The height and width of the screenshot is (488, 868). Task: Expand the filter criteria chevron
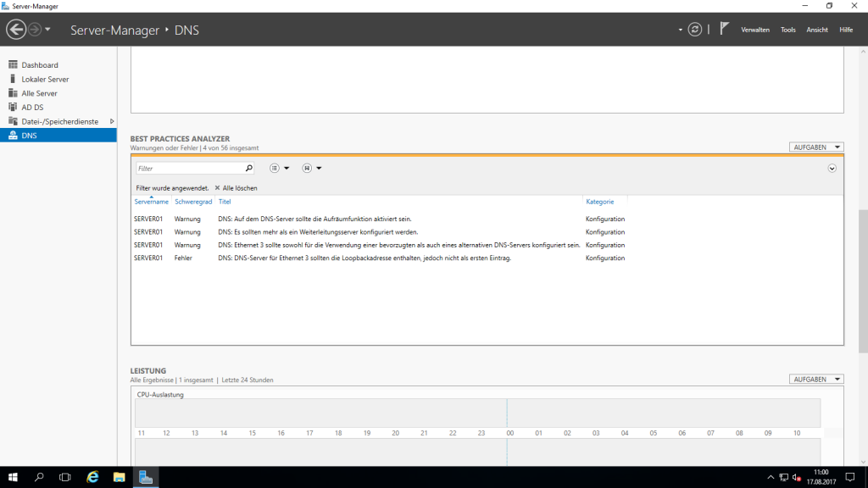[x=832, y=169]
